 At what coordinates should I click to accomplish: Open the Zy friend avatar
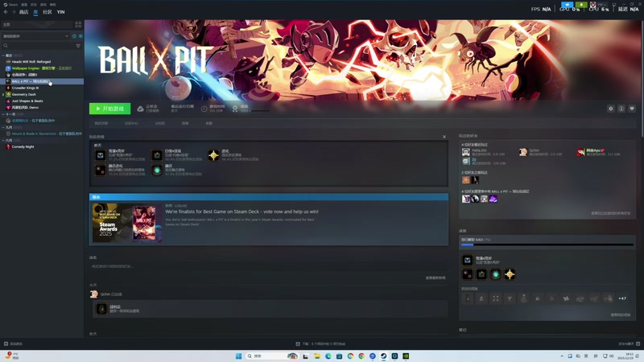pyautogui.click(x=466, y=162)
